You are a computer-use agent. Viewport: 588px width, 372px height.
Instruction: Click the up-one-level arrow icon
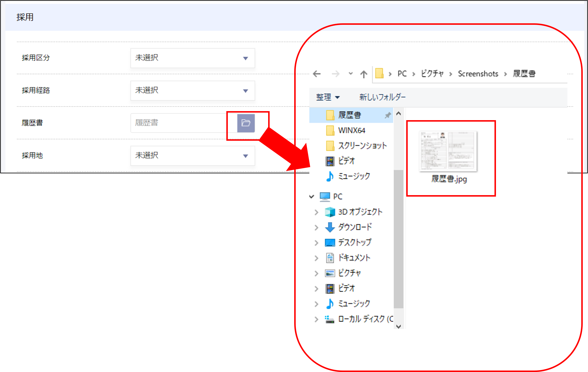point(364,74)
